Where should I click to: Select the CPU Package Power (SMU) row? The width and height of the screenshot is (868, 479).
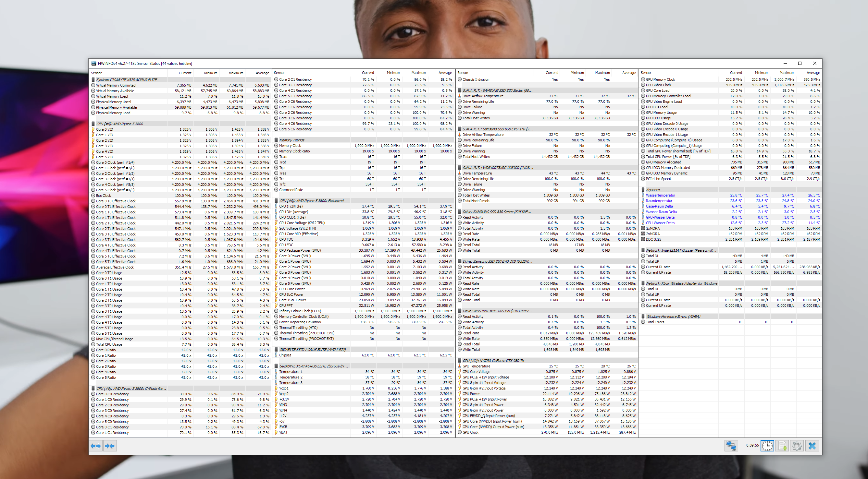(300, 250)
